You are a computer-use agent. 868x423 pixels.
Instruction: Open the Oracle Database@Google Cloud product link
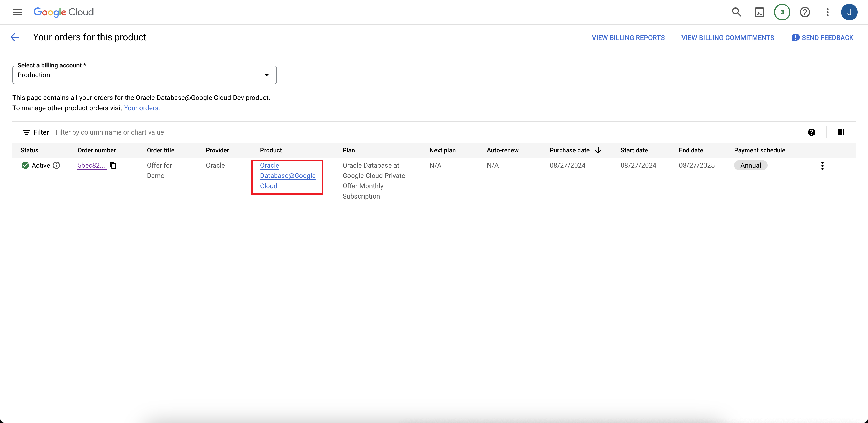288,175
